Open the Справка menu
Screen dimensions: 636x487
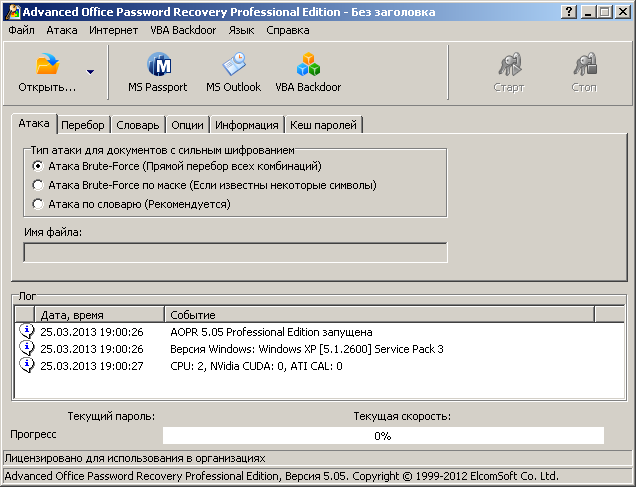[288, 30]
